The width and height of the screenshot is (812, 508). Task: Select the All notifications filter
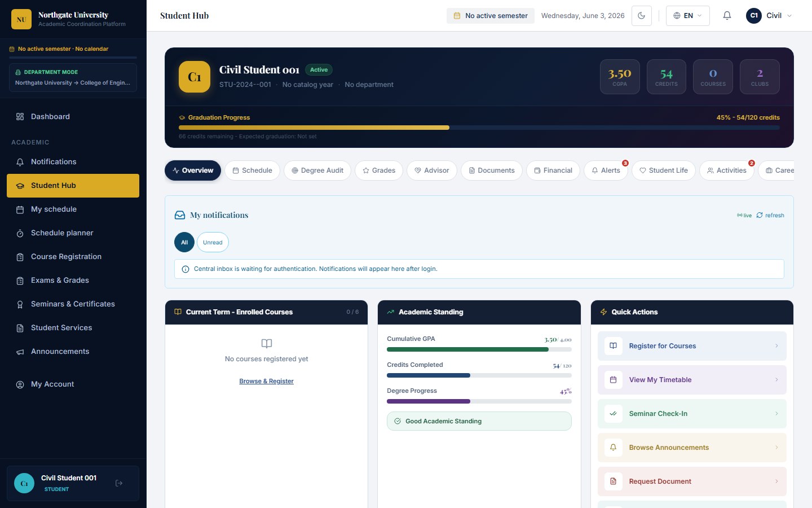coord(184,242)
